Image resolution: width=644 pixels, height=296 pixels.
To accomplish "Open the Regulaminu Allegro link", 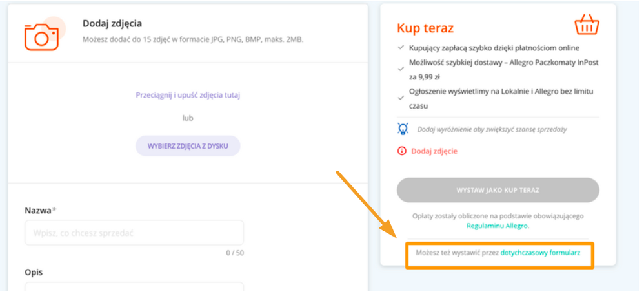I will 498,226.
